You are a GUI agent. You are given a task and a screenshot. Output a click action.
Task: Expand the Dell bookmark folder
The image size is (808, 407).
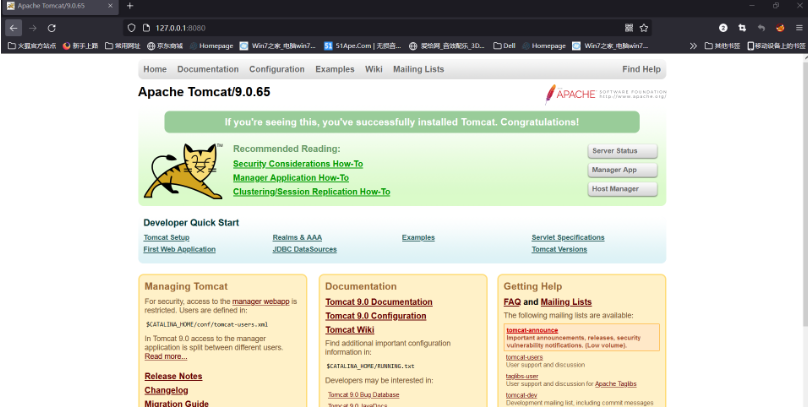[x=504, y=46]
